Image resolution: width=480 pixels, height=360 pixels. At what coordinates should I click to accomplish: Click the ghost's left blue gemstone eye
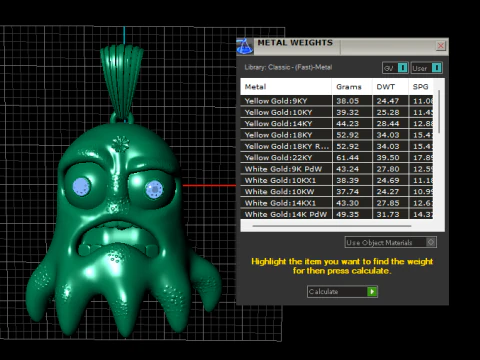click(x=81, y=187)
